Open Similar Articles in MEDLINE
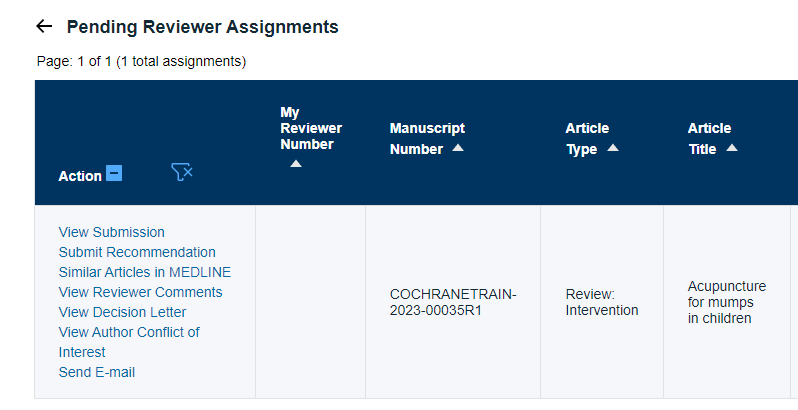 click(145, 272)
